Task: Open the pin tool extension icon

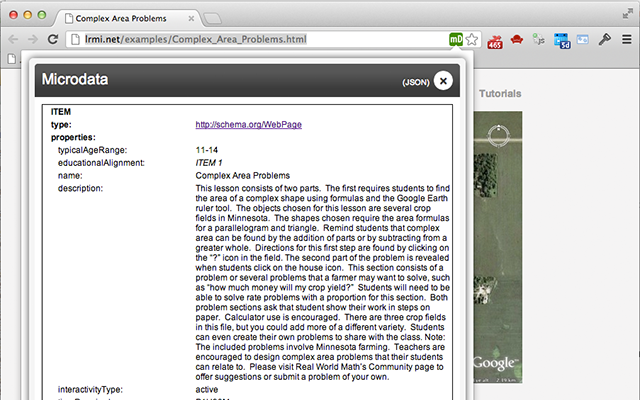Action: (x=604, y=39)
